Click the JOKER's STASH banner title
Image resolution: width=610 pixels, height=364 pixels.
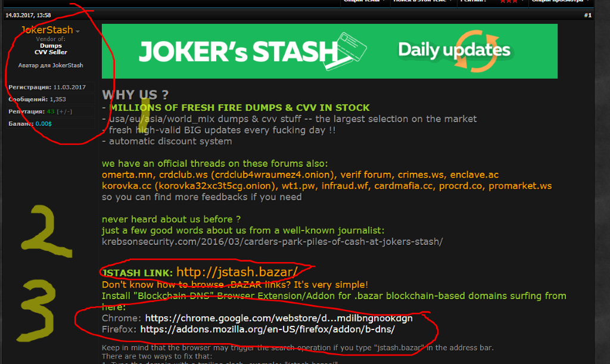point(238,52)
